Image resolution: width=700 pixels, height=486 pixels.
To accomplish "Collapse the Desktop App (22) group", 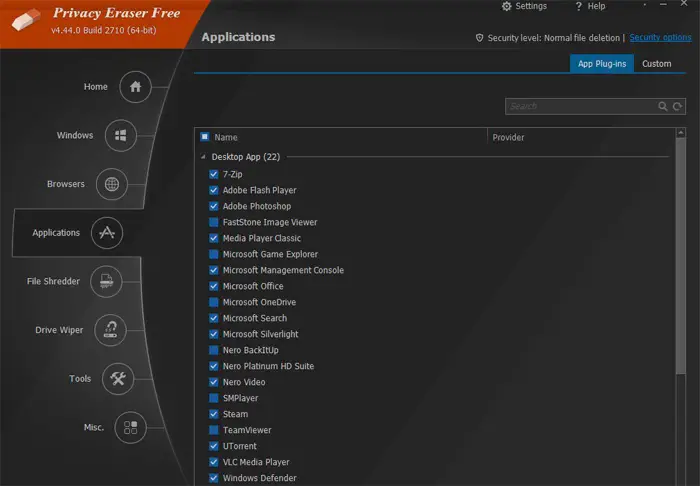I will [x=203, y=157].
